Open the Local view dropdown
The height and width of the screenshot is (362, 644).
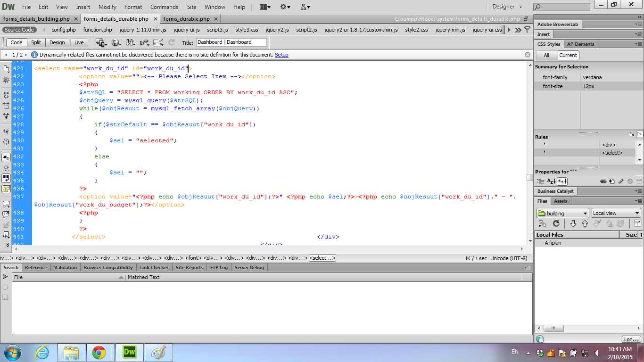616,213
